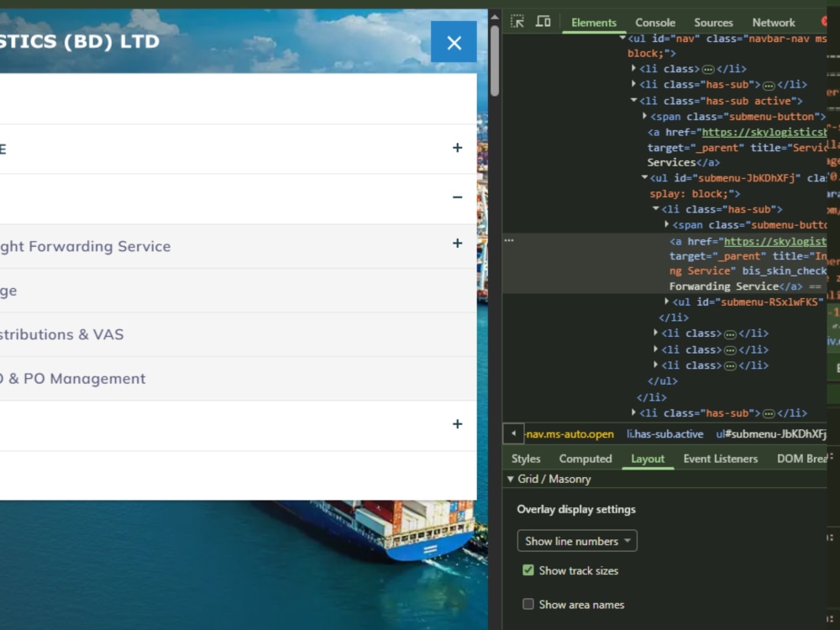This screenshot has width=840, height=630.
Task: Switch to the Console tab
Action: [655, 23]
